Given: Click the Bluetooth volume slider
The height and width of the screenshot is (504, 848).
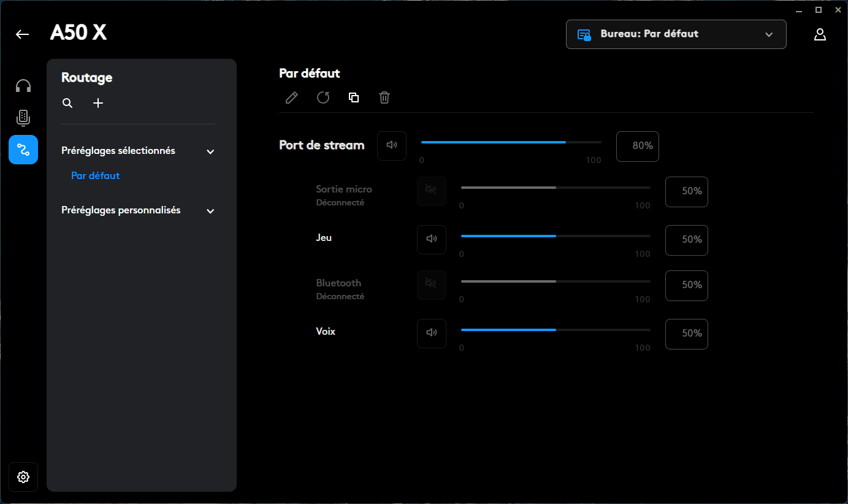Looking at the screenshot, I should (x=556, y=281).
